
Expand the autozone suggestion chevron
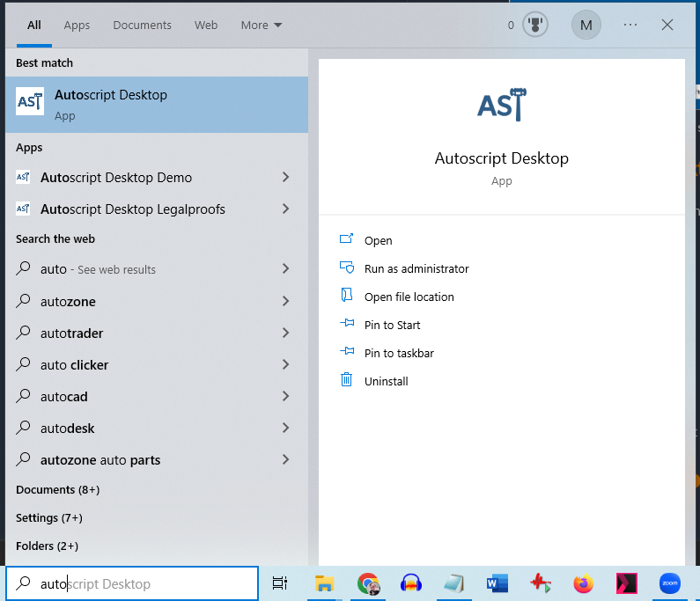tap(285, 301)
